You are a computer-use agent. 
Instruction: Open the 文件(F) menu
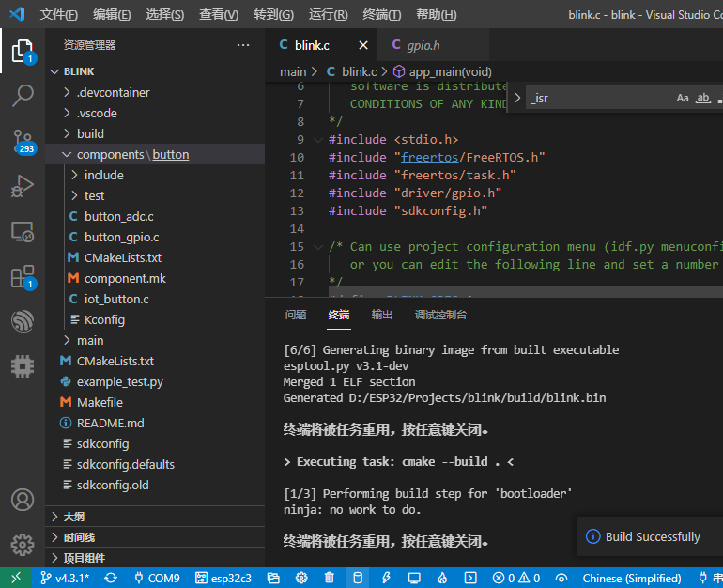tap(58, 15)
